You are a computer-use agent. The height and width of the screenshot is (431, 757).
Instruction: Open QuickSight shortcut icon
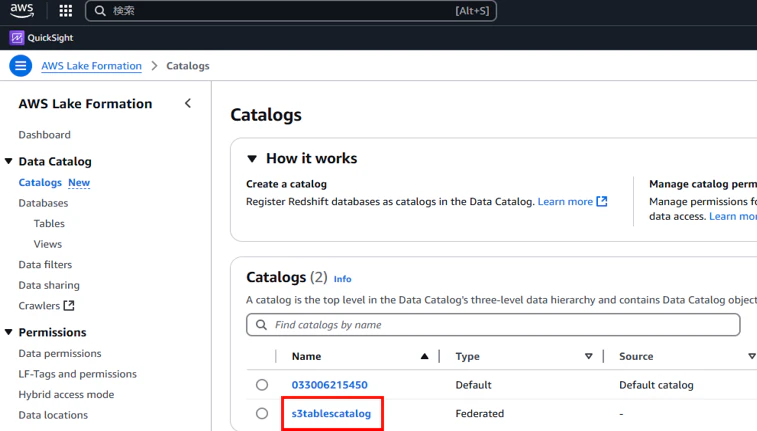coord(17,38)
